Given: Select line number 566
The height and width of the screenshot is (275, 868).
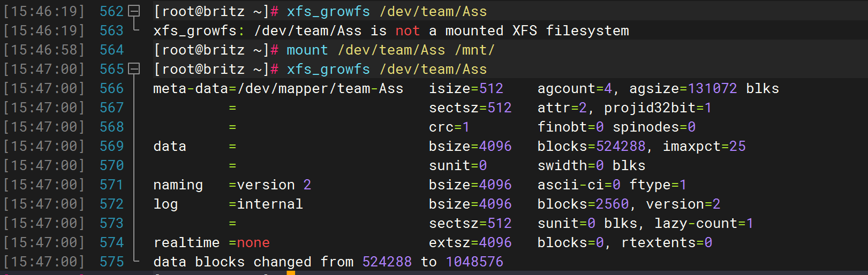Looking at the screenshot, I should 111,88.
